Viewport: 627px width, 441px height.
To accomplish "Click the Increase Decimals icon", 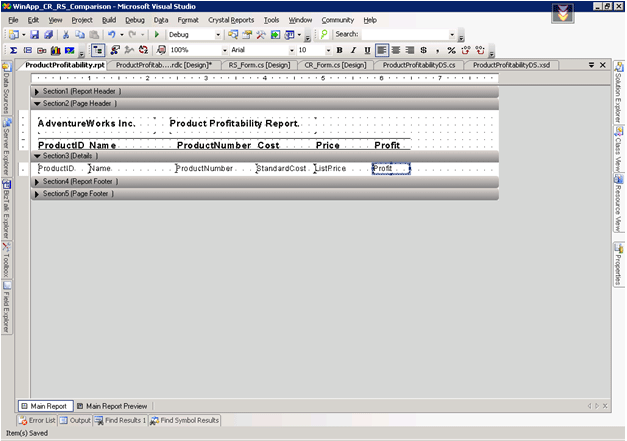I will (465, 50).
